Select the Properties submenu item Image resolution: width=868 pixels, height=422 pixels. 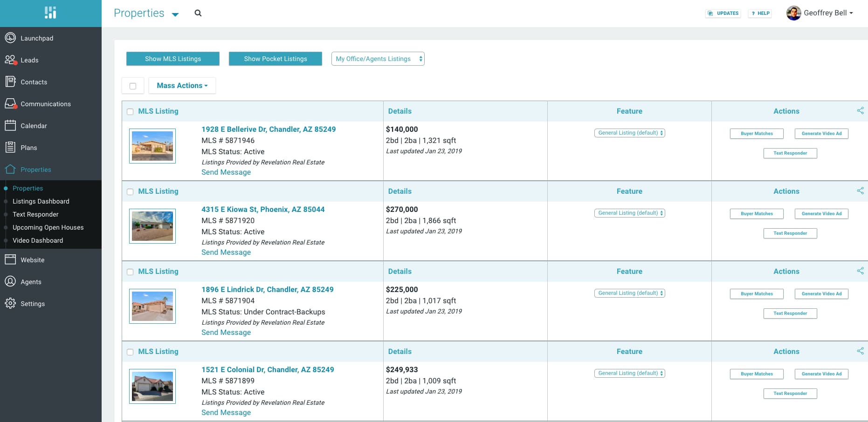tap(28, 188)
